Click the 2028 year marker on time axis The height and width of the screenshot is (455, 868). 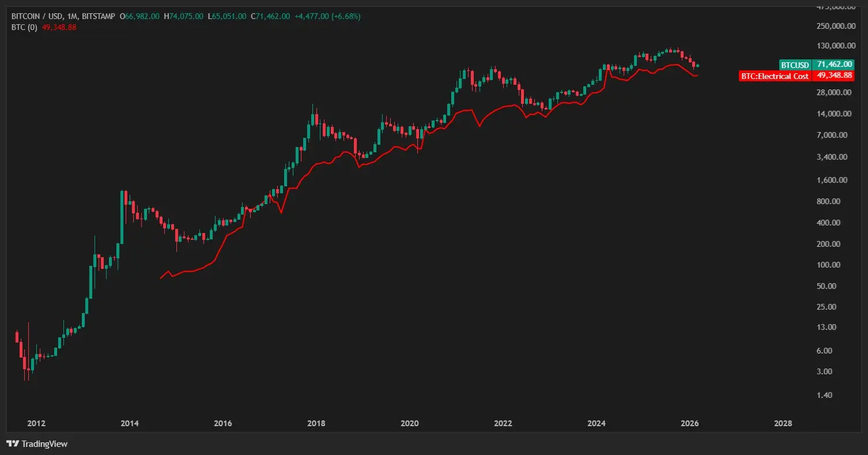tap(783, 423)
